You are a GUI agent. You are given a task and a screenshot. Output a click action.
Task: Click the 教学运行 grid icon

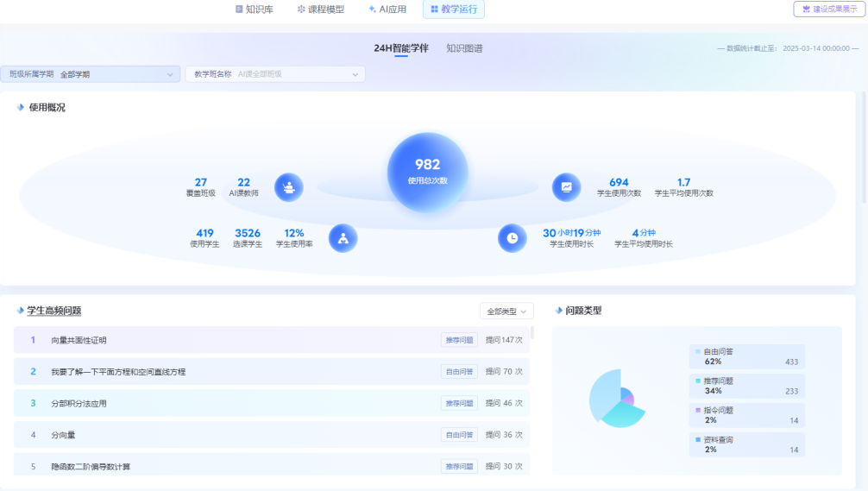click(x=435, y=9)
